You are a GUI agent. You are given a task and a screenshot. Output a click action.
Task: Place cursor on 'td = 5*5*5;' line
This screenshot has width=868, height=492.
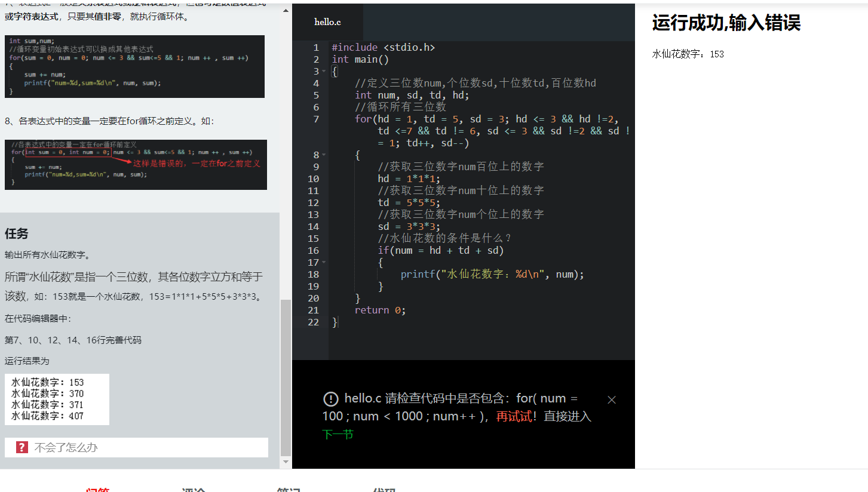pos(409,202)
